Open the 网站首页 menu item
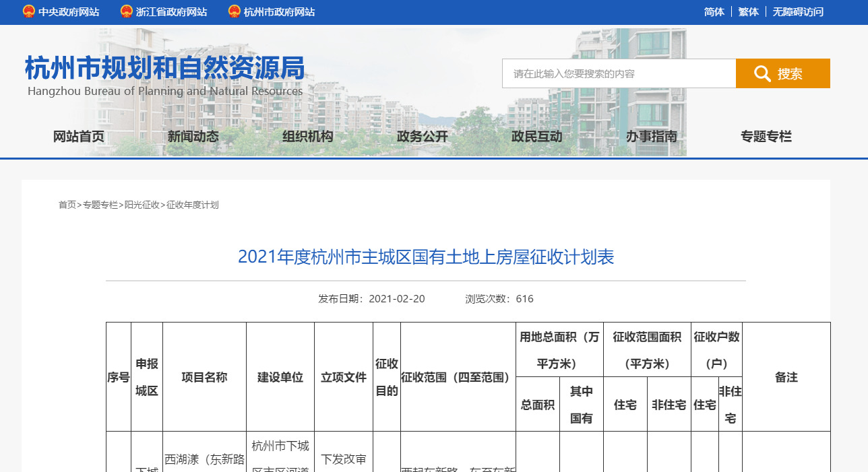868x472 pixels. pos(79,137)
